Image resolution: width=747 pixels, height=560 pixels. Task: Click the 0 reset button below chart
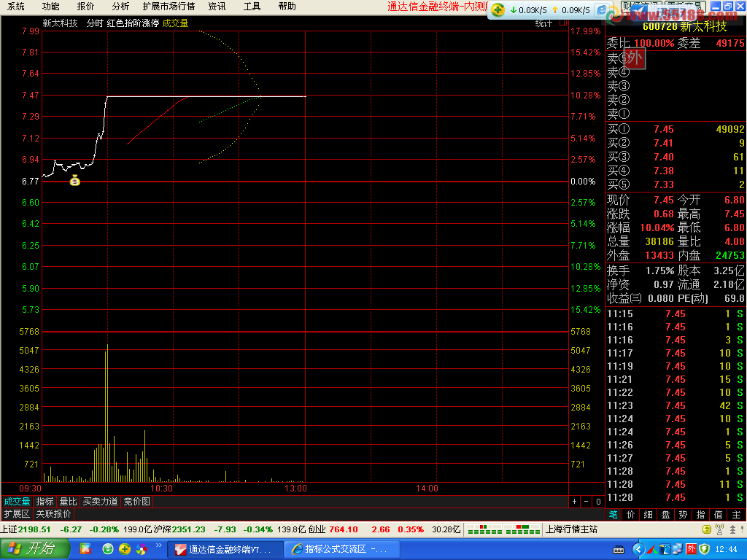point(598,502)
